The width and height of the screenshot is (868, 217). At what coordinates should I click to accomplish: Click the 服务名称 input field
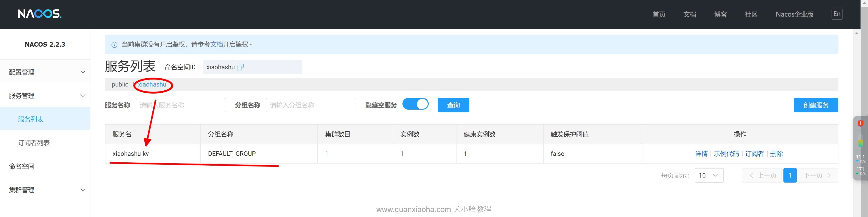(x=181, y=105)
